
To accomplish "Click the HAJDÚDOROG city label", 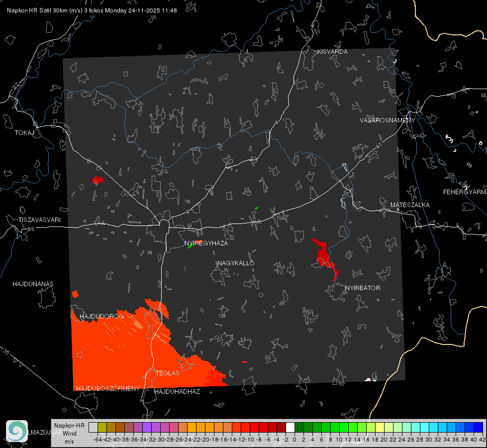I will tap(101, 316).
